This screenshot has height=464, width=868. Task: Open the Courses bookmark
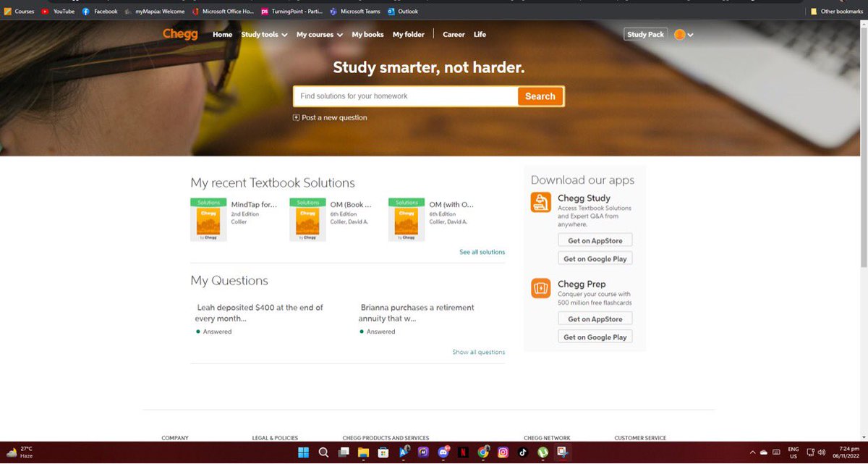(x=19, y=12)
